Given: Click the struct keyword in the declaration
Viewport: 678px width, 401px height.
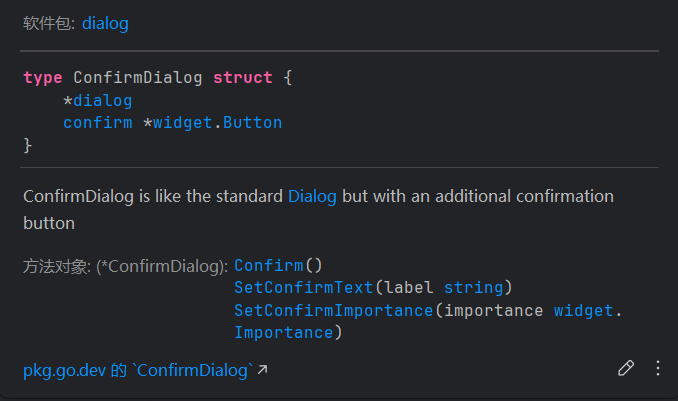Looking at the screenshot, I should pyautogui.click(x=243, y=77).
